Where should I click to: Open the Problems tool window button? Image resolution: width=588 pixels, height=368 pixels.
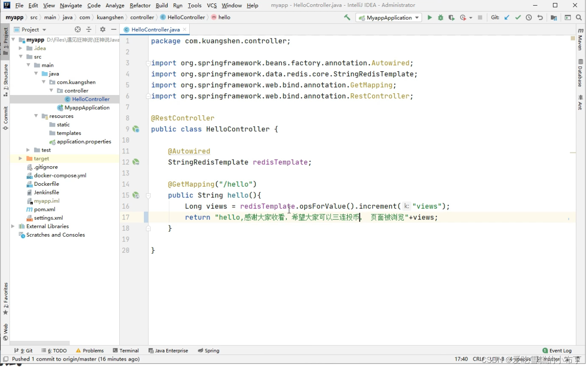(90, 351)
